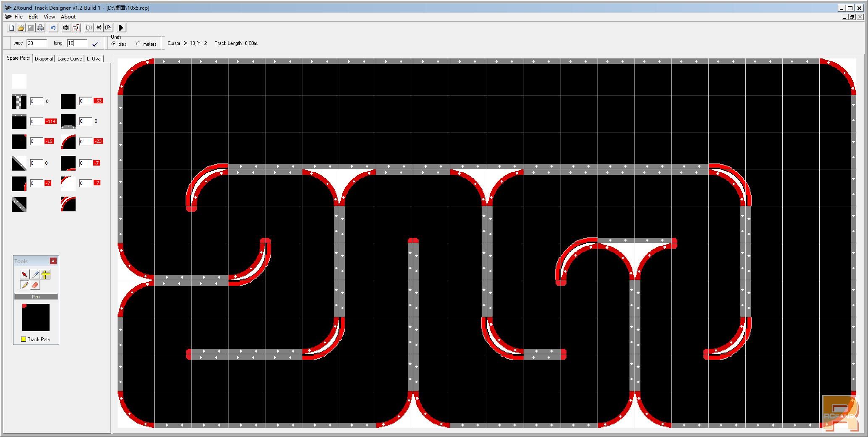
Task: Open the View menu
Action: [x=49, y=17]
